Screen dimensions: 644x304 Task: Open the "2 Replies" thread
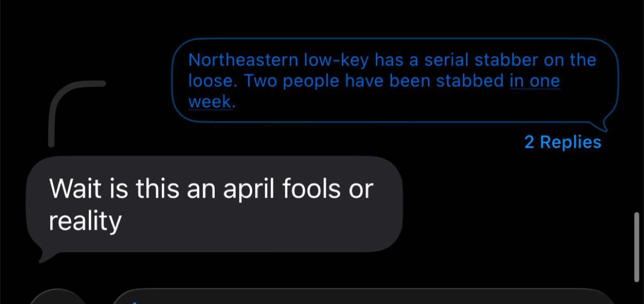(562, 142)
